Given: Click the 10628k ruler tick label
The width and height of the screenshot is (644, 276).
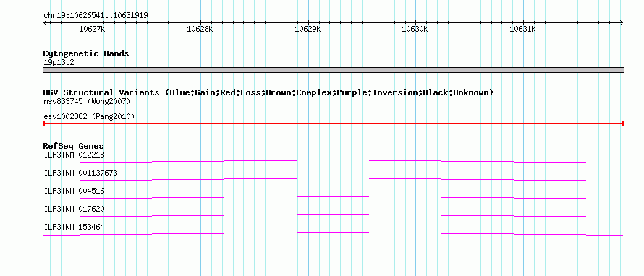Looking at the screenshot, I should coord(200,29).
